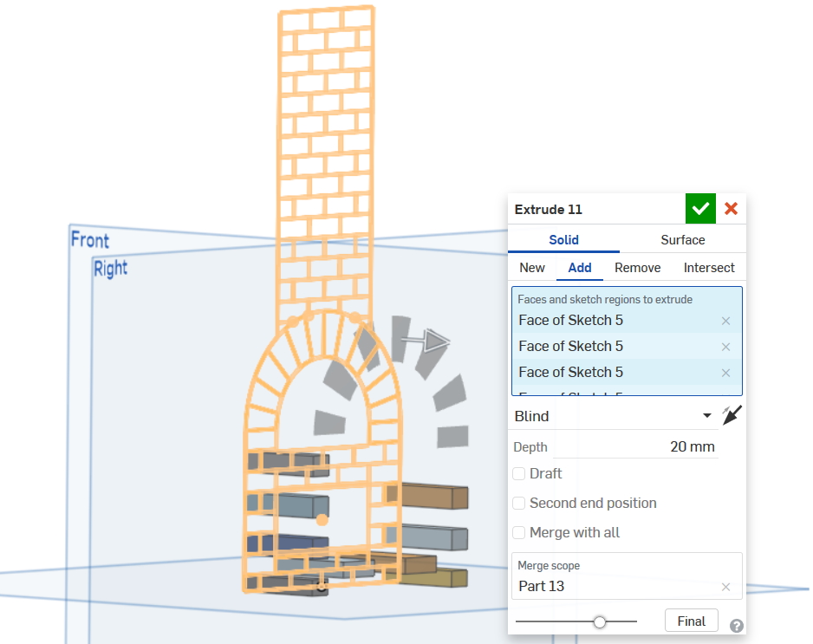The height and width of the screenshot is (644, 813).
Task: Choose the Intersect operation tab
Action: click(708, 268)
